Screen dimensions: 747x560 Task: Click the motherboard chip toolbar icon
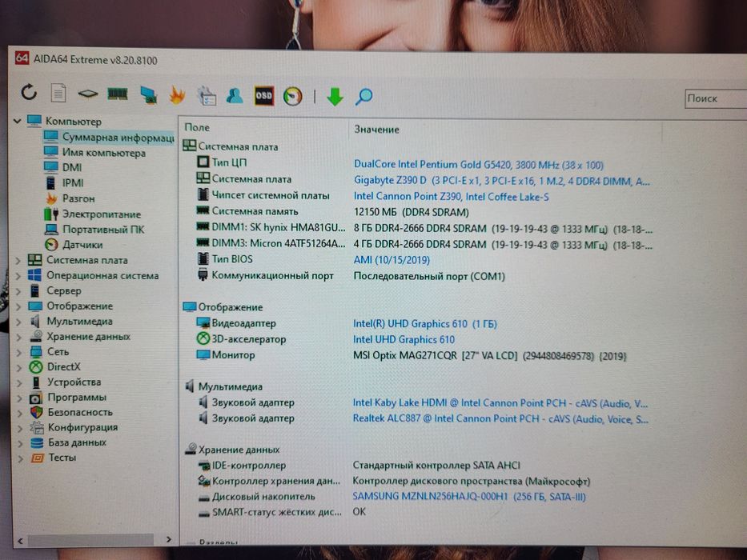click(x=87, y=94)
